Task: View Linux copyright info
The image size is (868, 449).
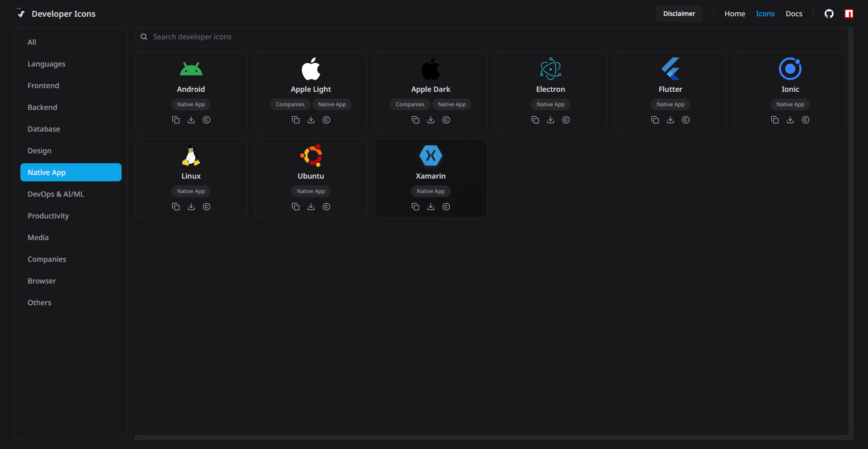Action: point(207,207)
